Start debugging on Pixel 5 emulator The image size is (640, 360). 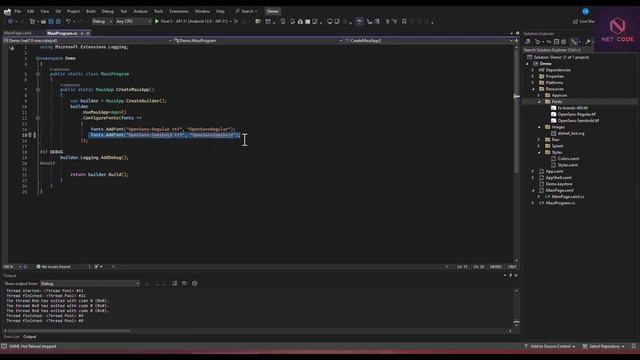(x=193, y=21)
